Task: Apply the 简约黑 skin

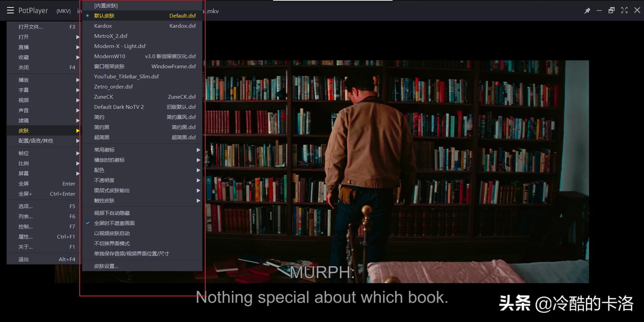Action: click(x=142, y=127)
